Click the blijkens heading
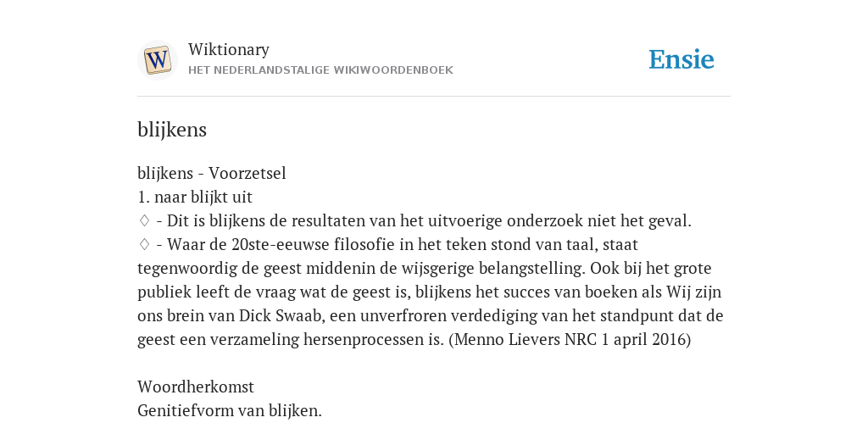The width and height of the screenshot is (868, 434). [172, 130]
